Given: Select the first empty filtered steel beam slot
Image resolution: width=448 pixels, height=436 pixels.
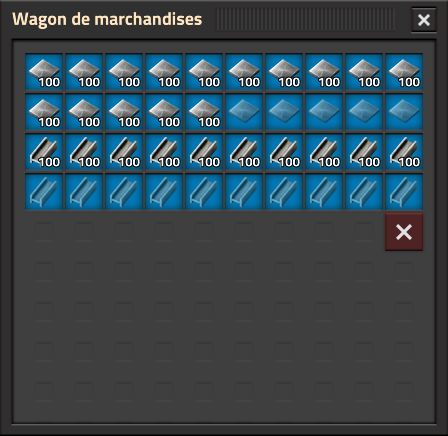Looking at the screenshot, I should point(44,192).
